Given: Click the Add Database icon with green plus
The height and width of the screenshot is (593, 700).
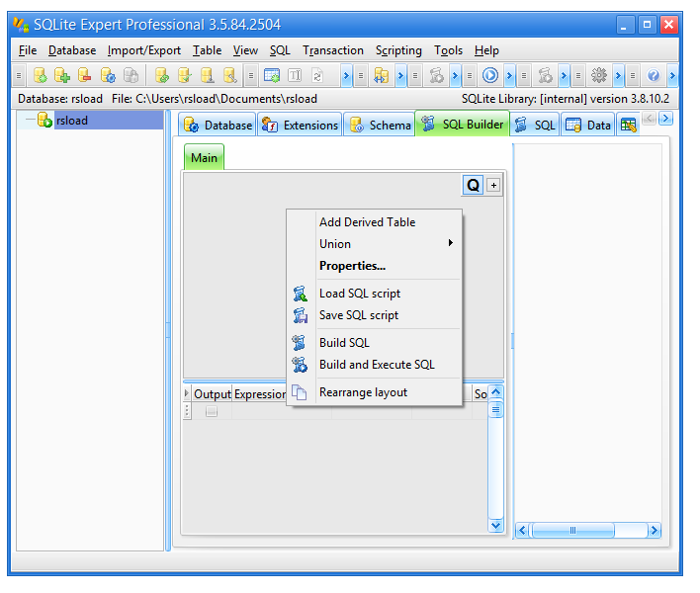Looking at the screenshot, I should click(x=62, y=75).
